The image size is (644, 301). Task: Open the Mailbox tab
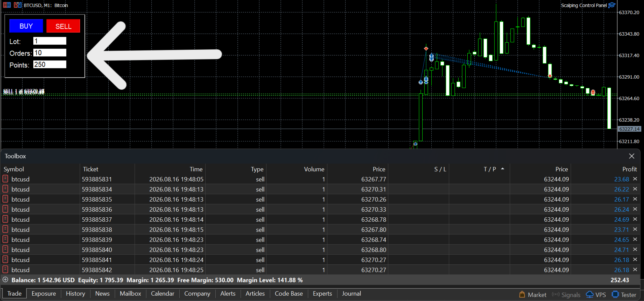click(x=130, y=294)
